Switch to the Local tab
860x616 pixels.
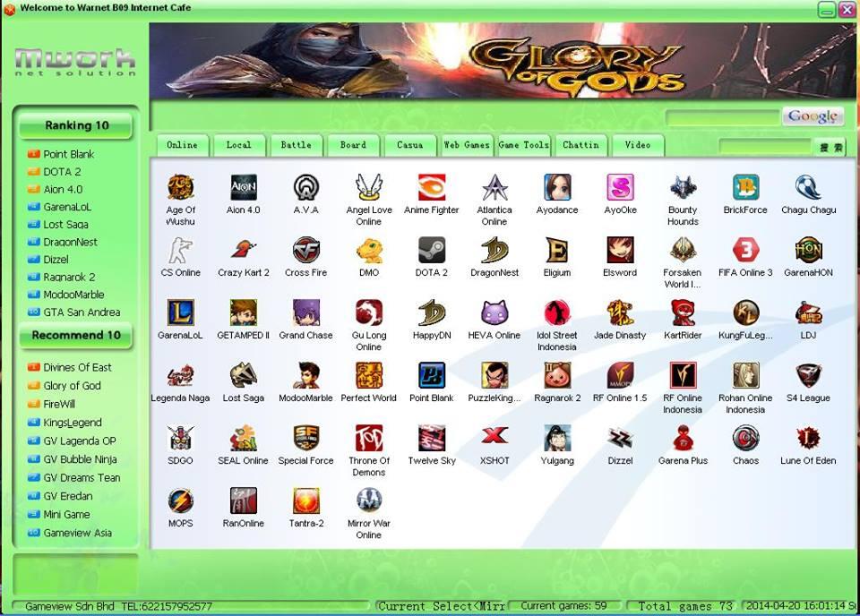(239, 145)
